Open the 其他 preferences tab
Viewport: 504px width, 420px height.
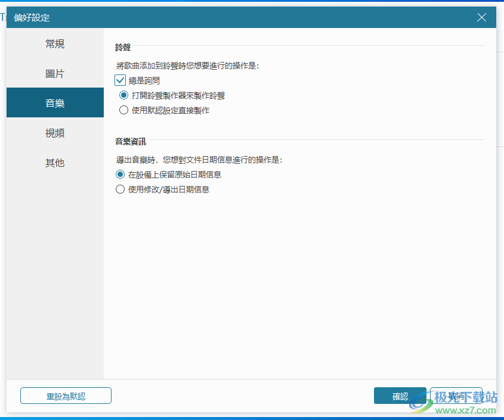54,162
